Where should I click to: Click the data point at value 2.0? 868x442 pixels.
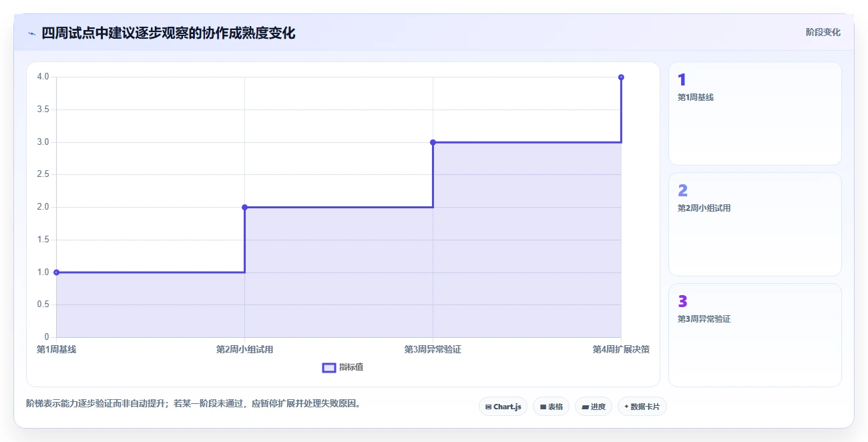(244, 207)
